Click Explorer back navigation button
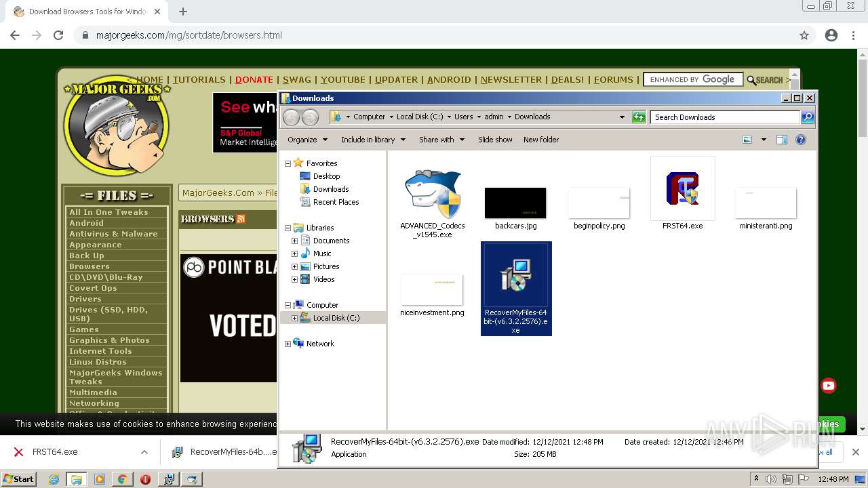Image resolution: width=868 pixels, height=488 pixels. pyautogui.click(x=292, y=117)
